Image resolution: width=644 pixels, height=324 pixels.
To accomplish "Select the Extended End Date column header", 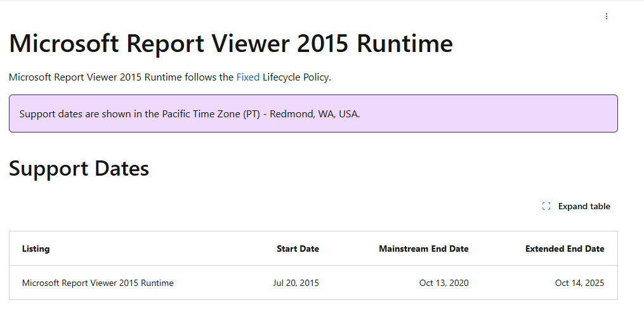I will tap(565, 249).
